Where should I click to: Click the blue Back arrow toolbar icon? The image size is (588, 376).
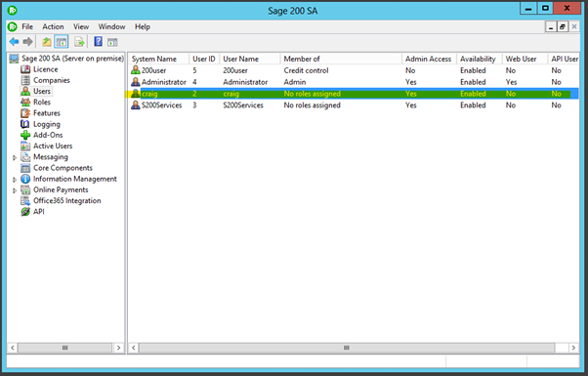coord(14,42)
